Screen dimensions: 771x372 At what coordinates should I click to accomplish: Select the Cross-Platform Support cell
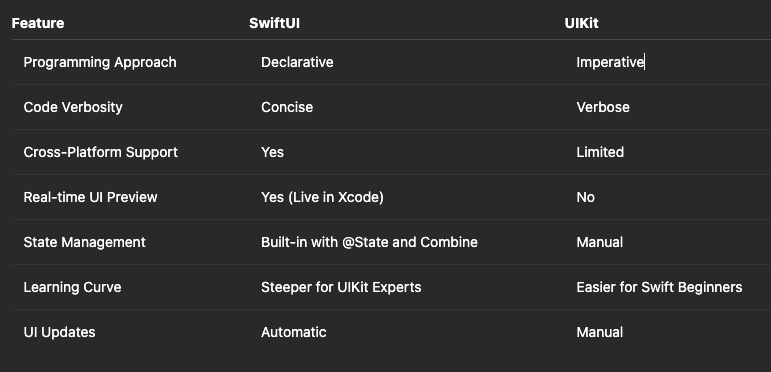[101, 152]
